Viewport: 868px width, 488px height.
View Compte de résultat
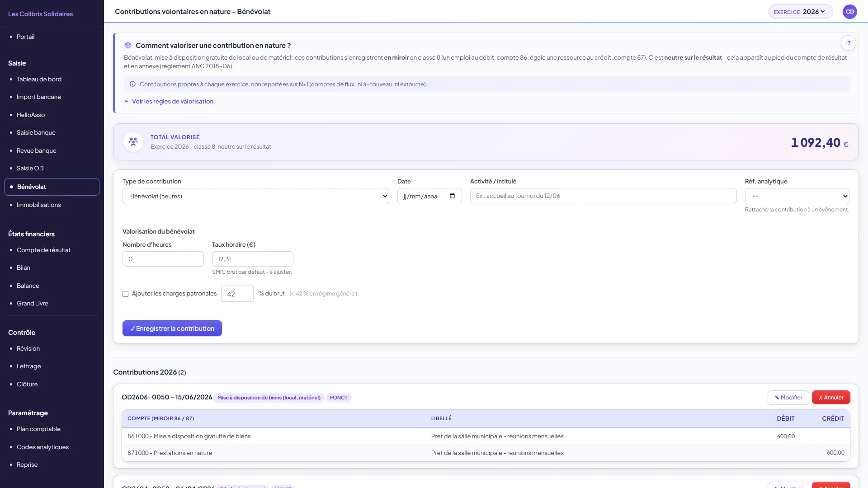[x=43, y=250]
